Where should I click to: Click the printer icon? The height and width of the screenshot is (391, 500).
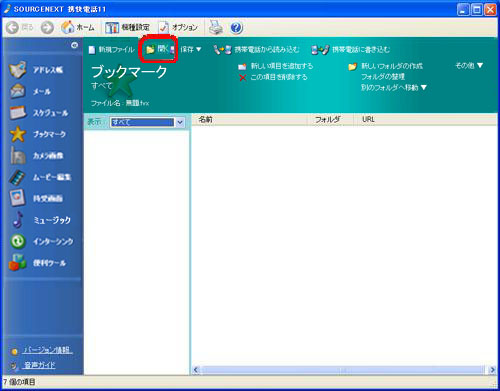(x=216, y=27)
